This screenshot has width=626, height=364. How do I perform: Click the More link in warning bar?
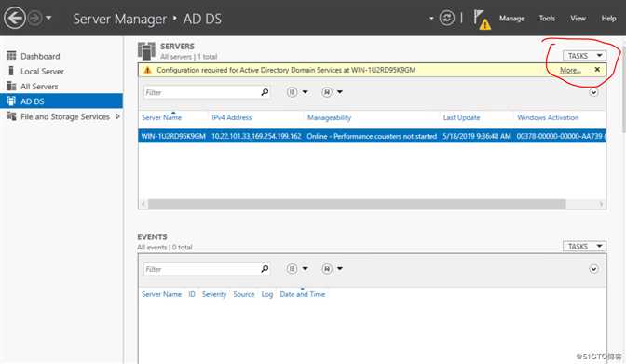click(570, 70)
